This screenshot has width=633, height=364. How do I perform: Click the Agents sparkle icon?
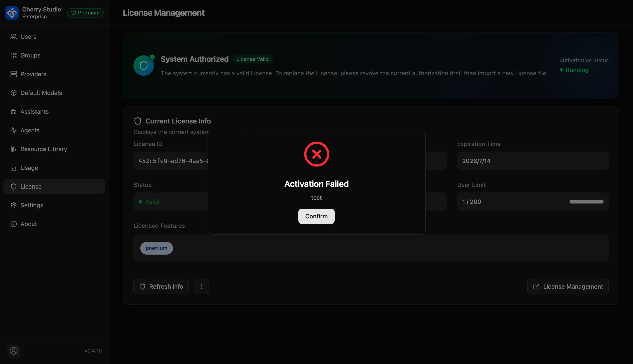(13, 130)
